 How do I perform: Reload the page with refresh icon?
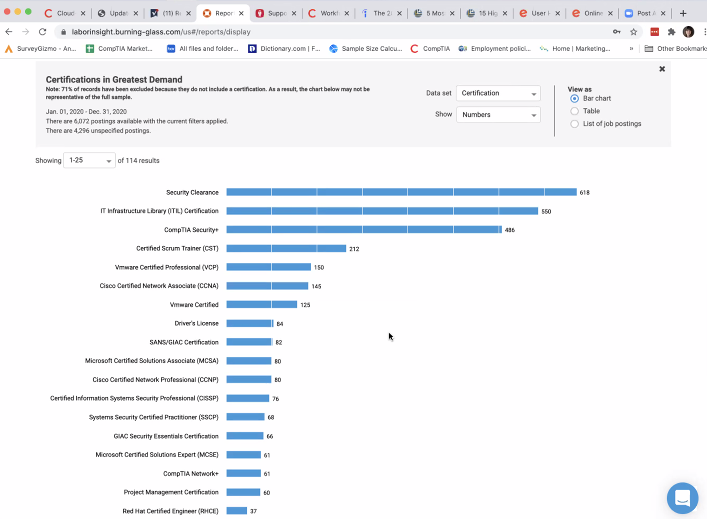[x=42, y=32]
